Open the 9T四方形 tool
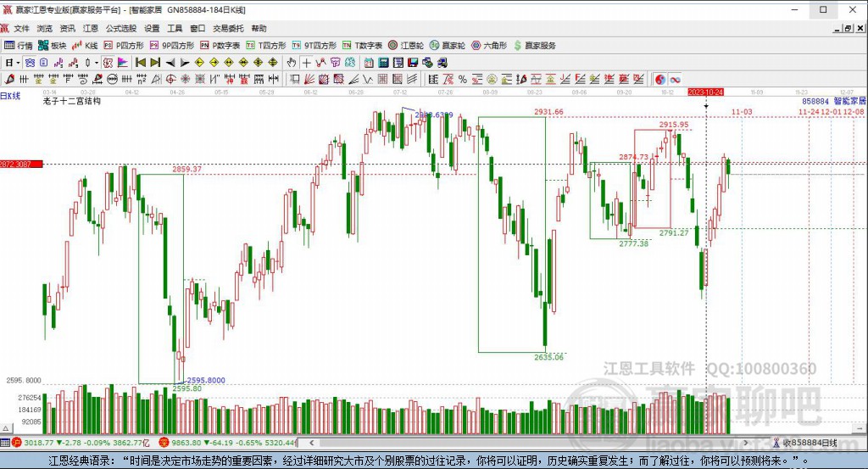The image size is (868, 469). pos(314,46)
